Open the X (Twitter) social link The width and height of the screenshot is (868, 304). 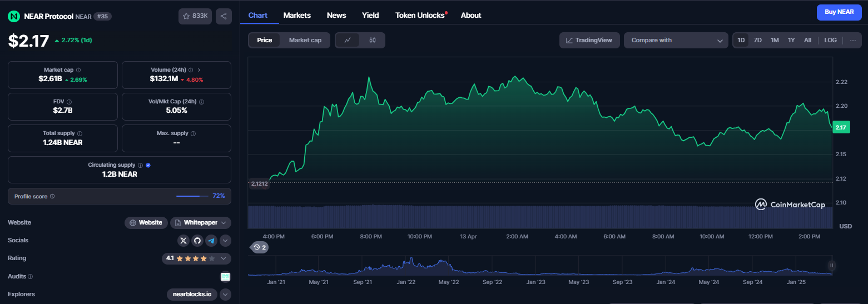point(183,241)
